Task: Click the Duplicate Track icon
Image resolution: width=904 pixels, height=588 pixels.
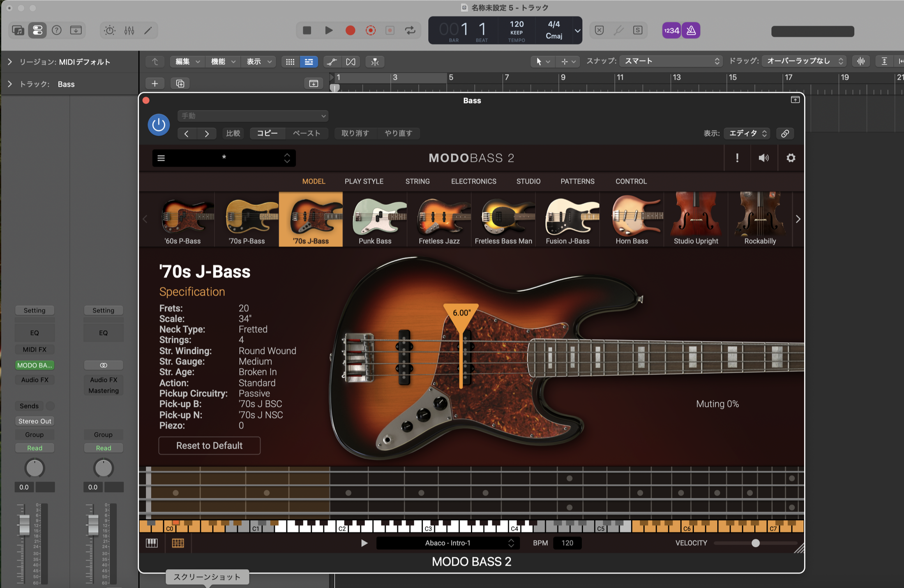Action: coord(180,83)
